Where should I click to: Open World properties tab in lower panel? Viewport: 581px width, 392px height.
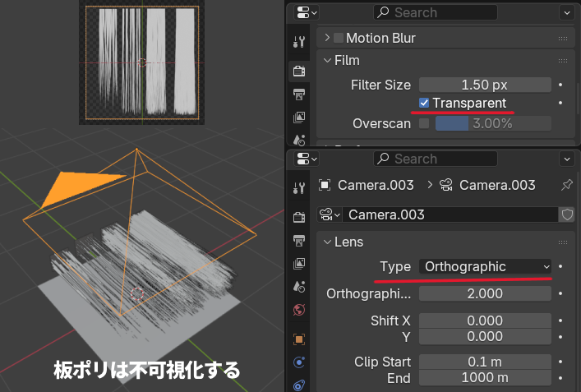click(299, 310)
